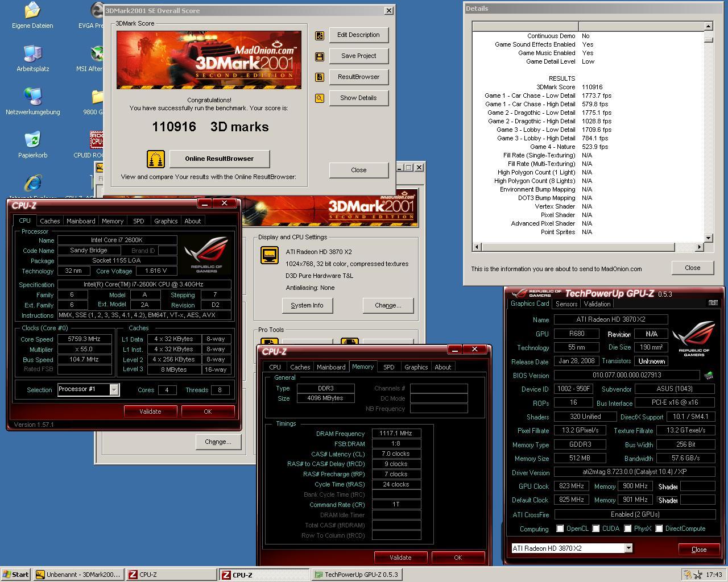Viewport: 728px width, 582px height.
Task: Close the 3DMark Overall Score dialog via Close button
Action: coord(358,170)
